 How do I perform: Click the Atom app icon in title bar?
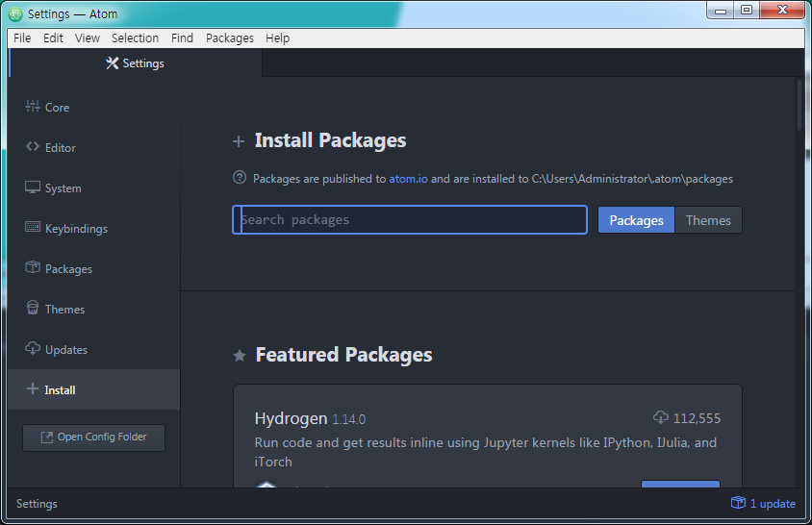(16, 14)
